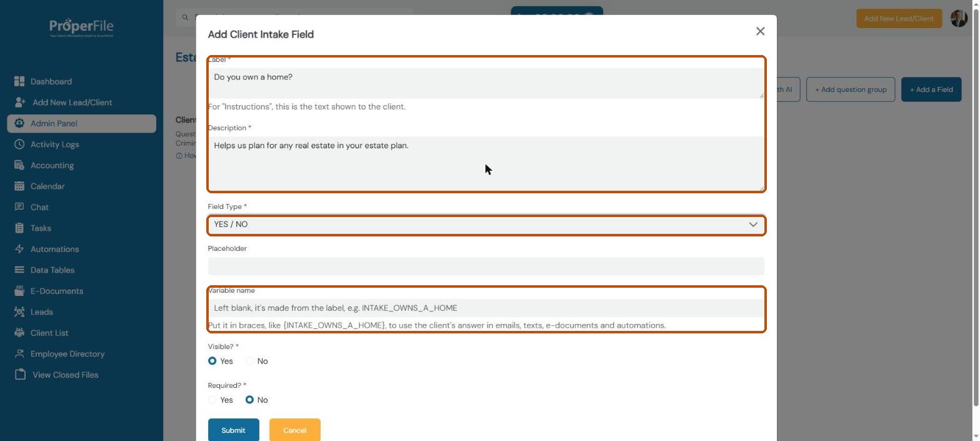Click the Add New Lead/Client person icon
Viewport: 980px width, 441px height.
pyautogui.click(x=20, y=103)
